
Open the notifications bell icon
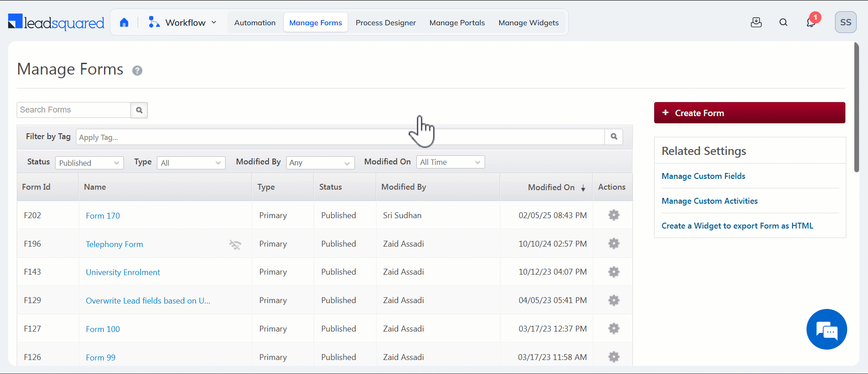(x=811, y=22)
